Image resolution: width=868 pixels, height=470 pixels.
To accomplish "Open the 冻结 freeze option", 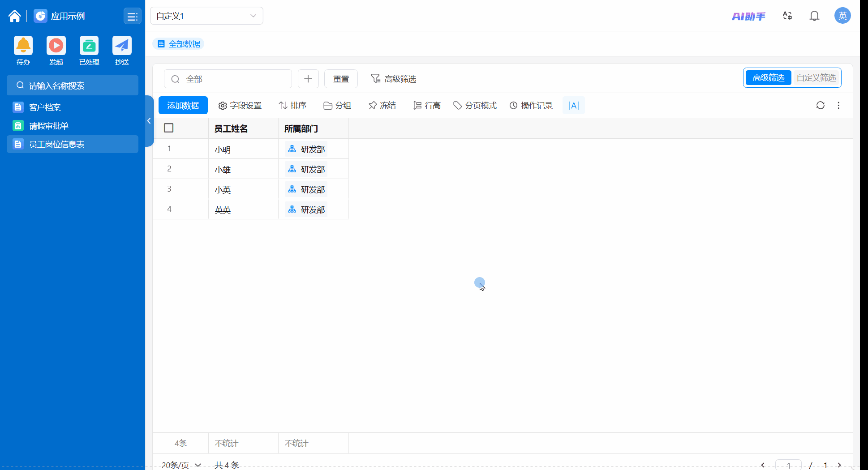I will (x=382, y=106).
